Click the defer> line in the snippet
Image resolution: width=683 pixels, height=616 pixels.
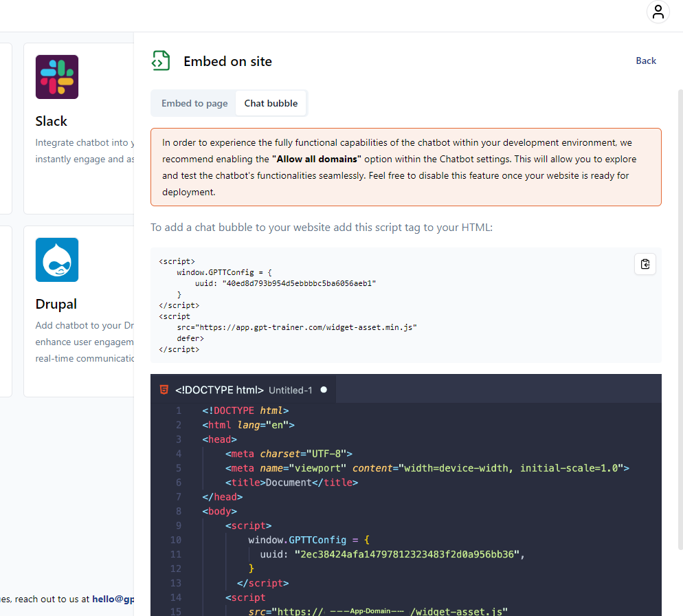point(190,338)
